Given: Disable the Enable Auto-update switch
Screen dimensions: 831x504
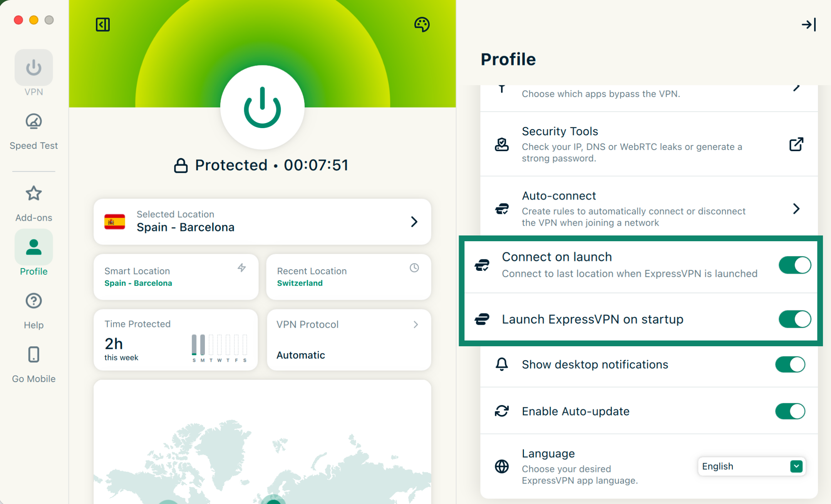Looking at the screenshot, I should coord(790,411).
